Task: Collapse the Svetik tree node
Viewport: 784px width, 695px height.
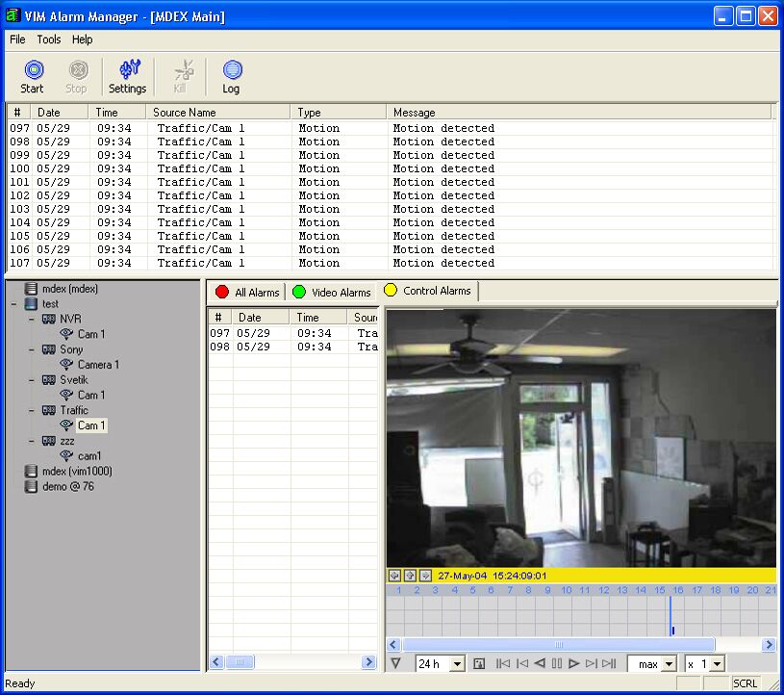Action: tap(32, 380)
